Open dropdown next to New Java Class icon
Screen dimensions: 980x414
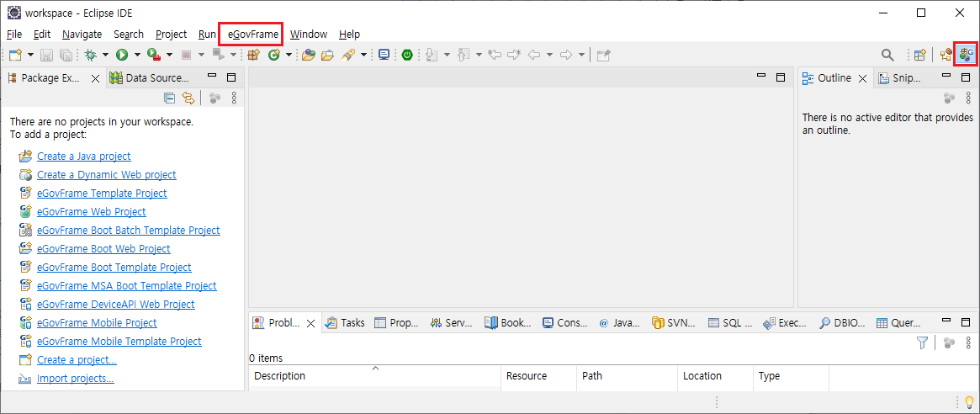[289, 55]
